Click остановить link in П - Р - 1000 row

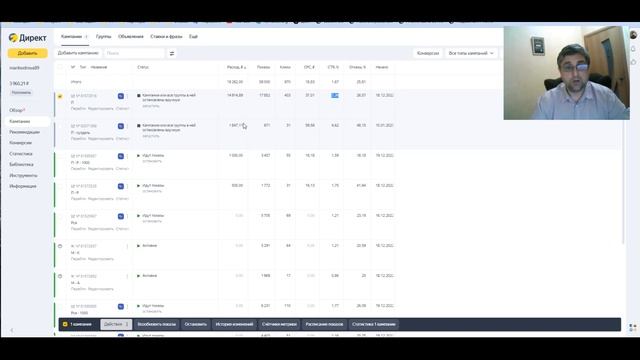152,162
